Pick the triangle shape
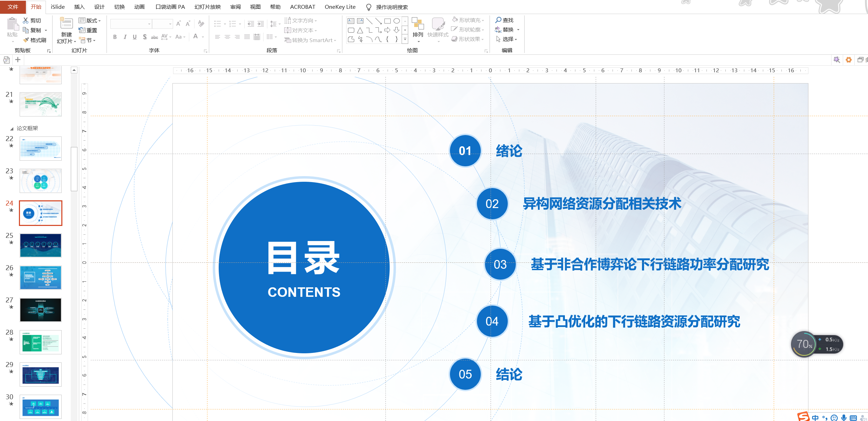Image resolution: width=868 pixels, height=421 pixels. pyautogui.click(x=360, y=30)
